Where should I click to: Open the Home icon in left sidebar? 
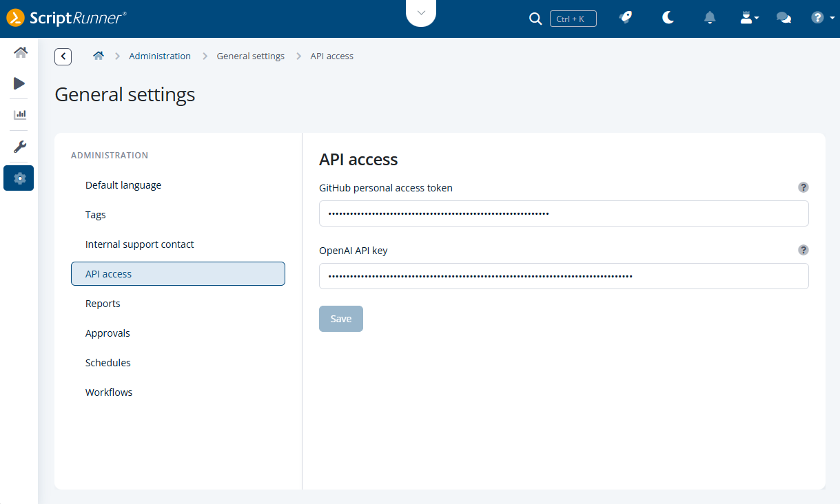(x=20, y=52)
